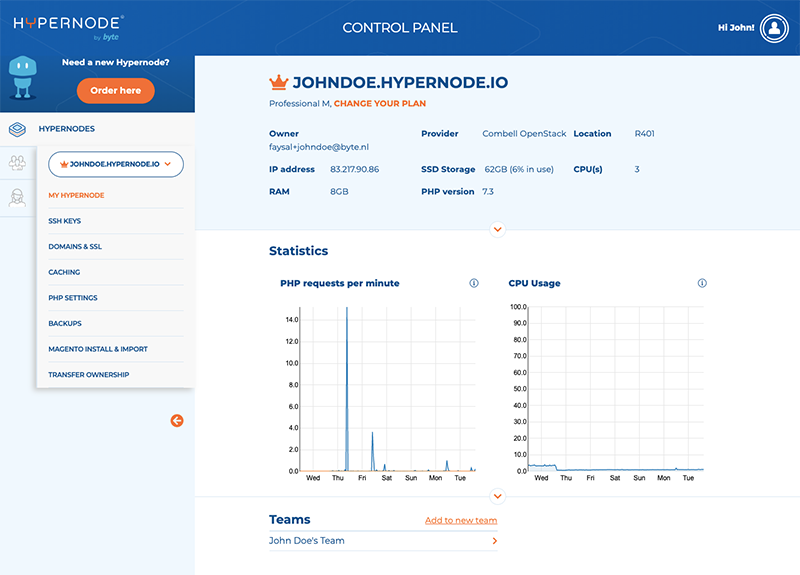Screen dimensions: 800x575
Task: Open the johndoe.hypernode.io selector dropdown
Action: (116, 164)
